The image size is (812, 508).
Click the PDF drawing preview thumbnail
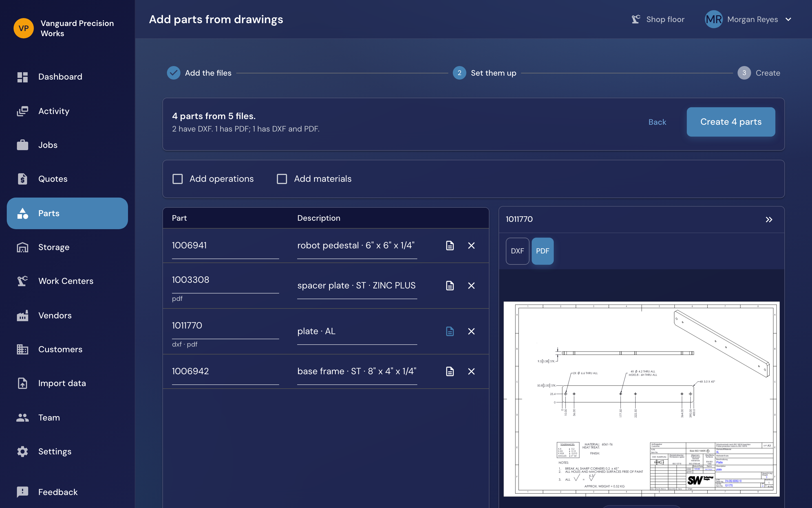point(641,399)
